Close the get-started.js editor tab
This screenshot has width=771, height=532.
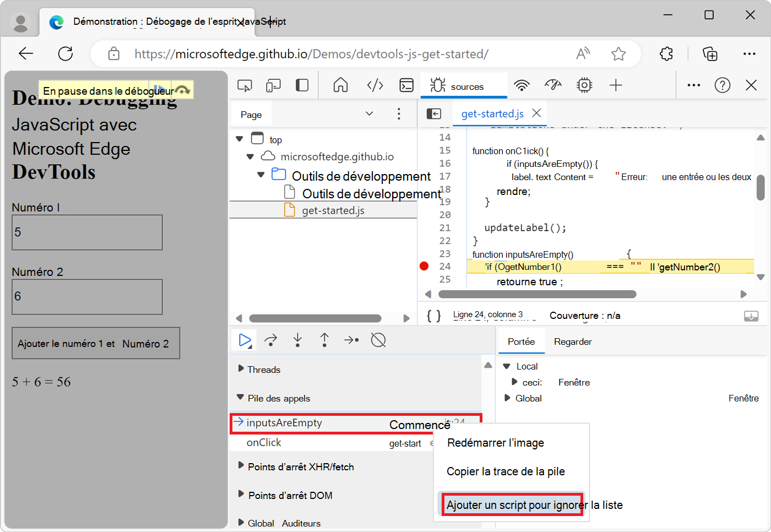536,113
